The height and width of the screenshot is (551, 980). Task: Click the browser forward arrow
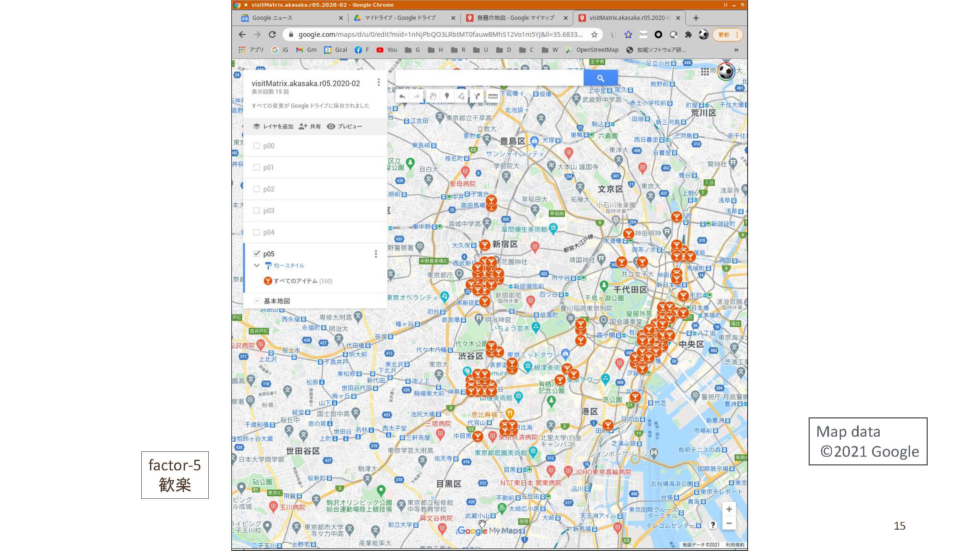click(257, 35)
